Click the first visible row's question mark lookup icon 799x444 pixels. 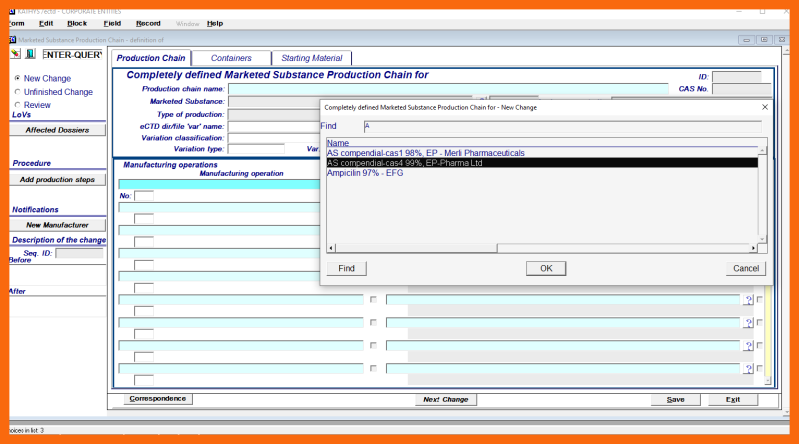(748, 300)
